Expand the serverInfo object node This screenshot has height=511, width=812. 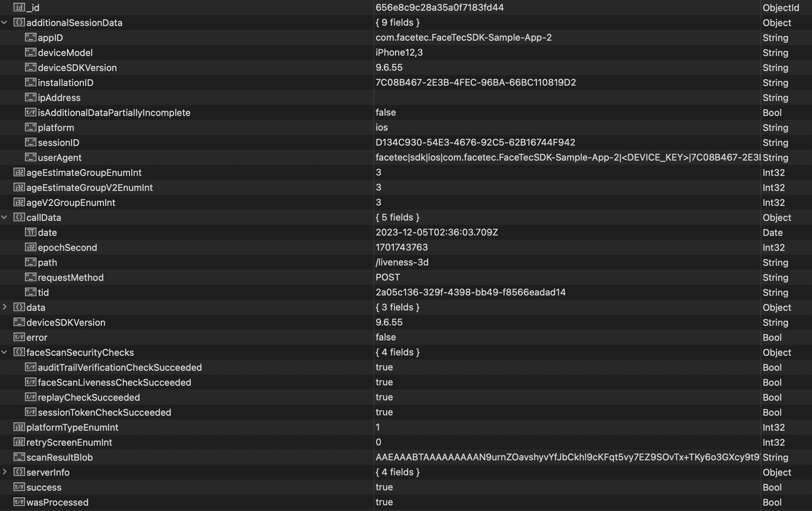[x=5, y=472]
